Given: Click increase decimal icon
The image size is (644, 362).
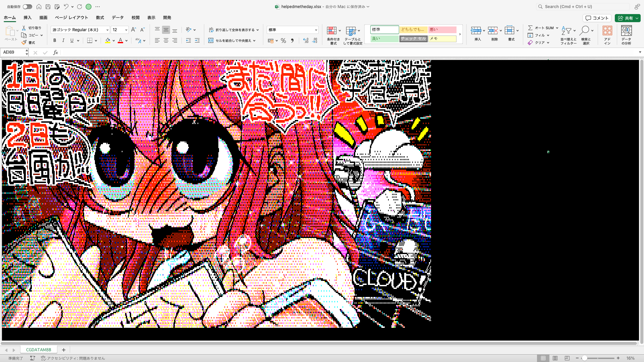Looking at the screenshot, I should coord(306,41).
